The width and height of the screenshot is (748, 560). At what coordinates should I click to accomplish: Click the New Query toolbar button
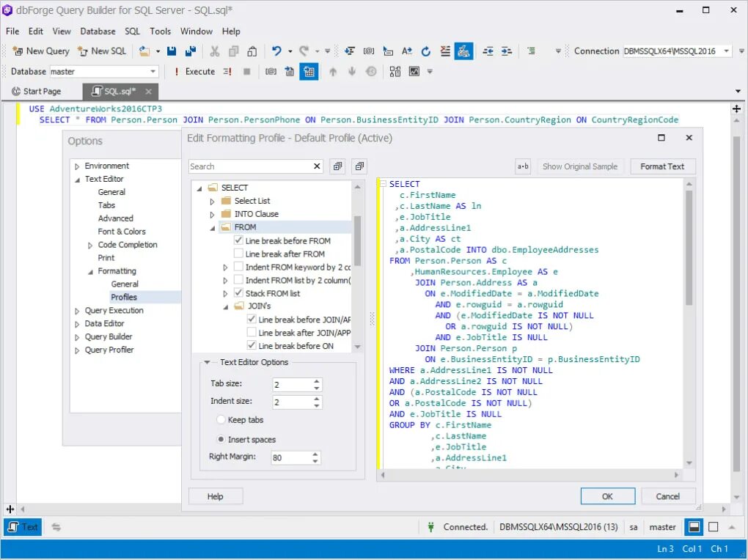tap(41, 51)
